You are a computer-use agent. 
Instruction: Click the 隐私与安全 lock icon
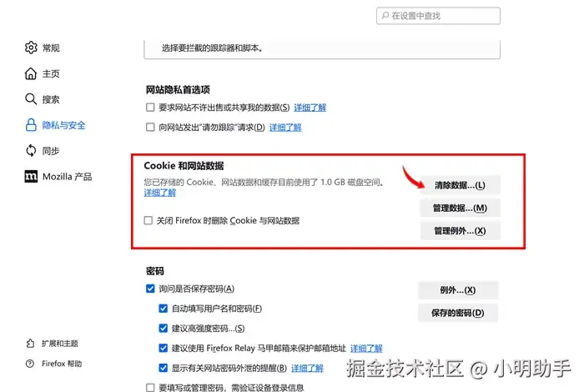(x=31, y=125)
